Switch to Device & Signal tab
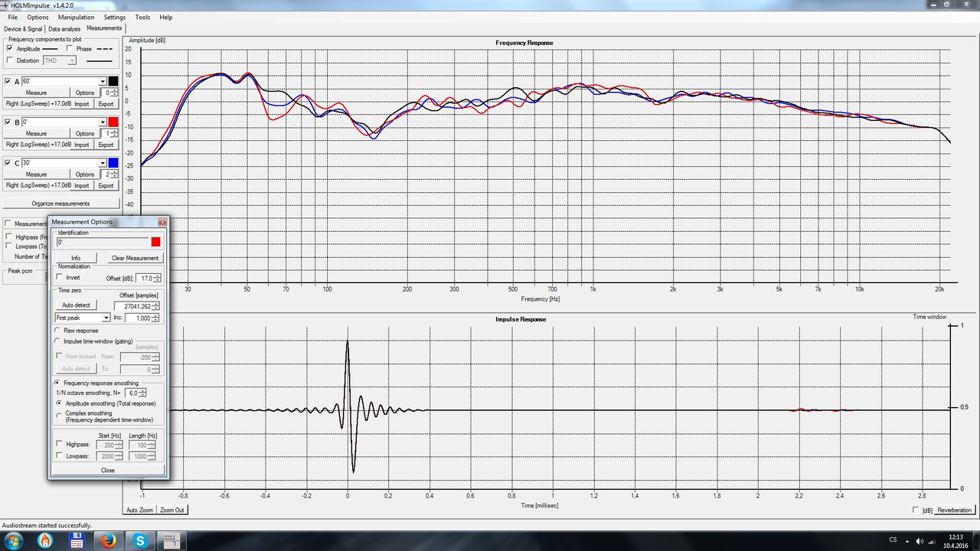The height and width of the screenshot is (551, 980). [x=23, y=29]
